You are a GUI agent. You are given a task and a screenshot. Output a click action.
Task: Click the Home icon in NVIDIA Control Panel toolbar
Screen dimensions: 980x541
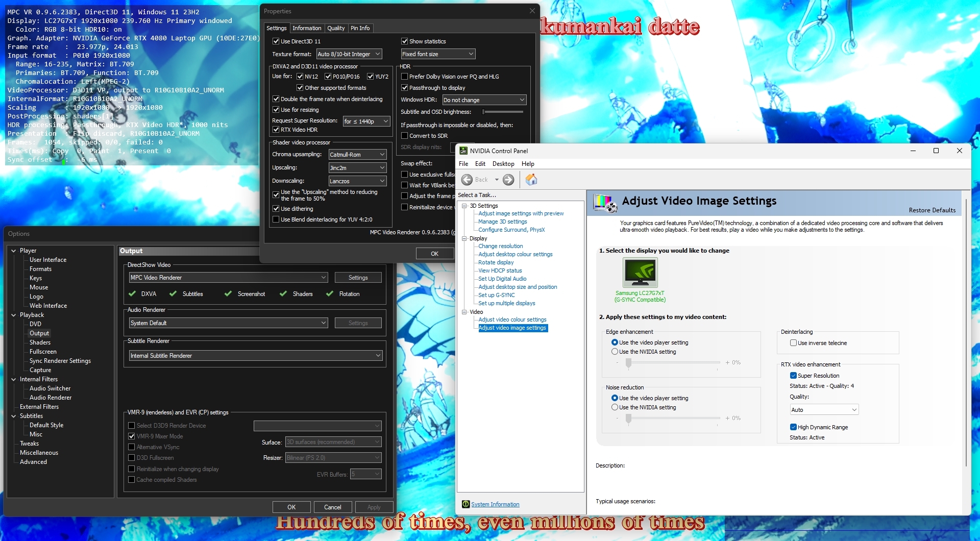[531, 180]
